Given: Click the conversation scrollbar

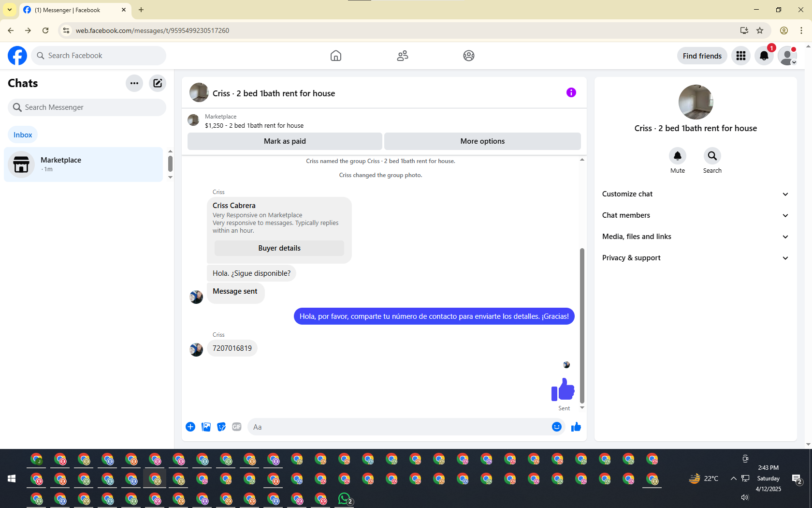Looking at the screenshot, I should click(x=582, y=325).
